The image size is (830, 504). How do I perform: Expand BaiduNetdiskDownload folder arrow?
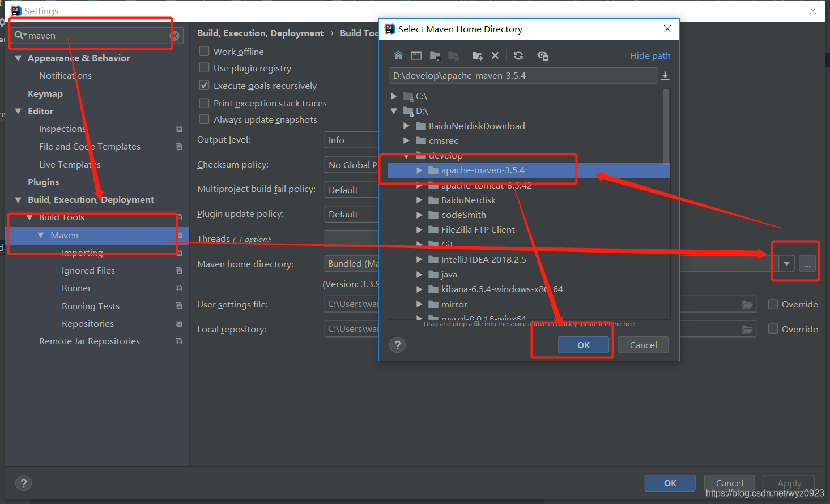406,126
